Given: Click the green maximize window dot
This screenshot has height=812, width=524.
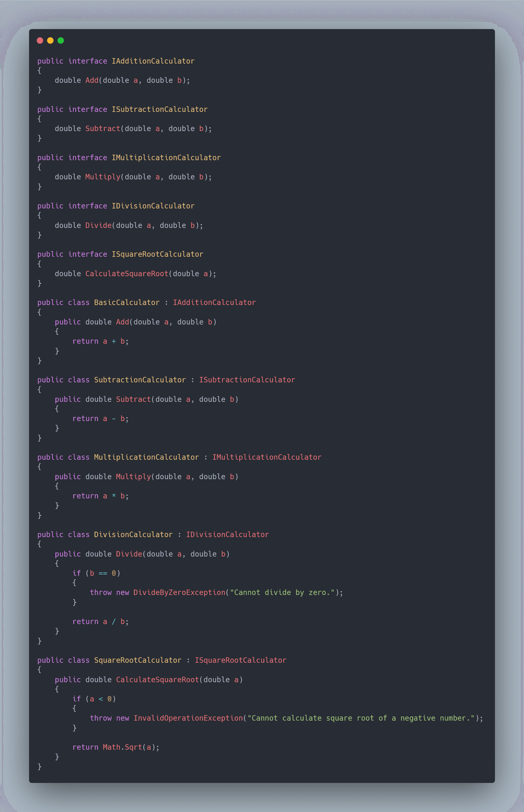Looking at the screenshot, I should (x=60, y=40).
